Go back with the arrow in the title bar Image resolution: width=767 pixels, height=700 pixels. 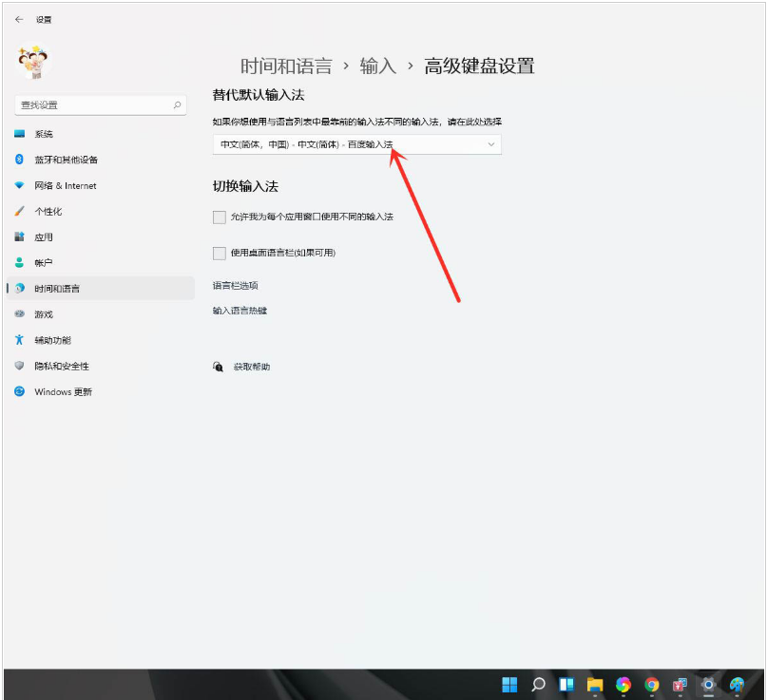click(x=19, y=20)
